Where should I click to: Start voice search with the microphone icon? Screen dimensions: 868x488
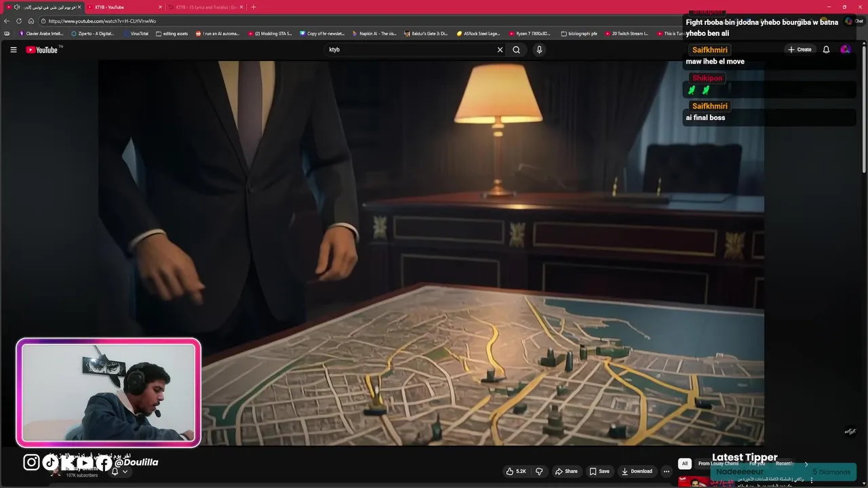(539, 49)
